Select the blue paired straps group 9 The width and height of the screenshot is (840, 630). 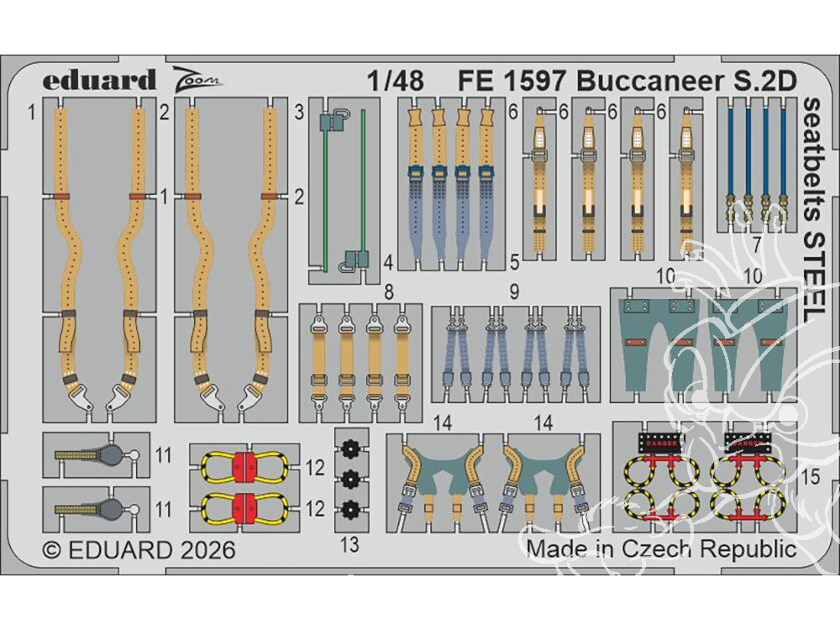pos(516,354)
